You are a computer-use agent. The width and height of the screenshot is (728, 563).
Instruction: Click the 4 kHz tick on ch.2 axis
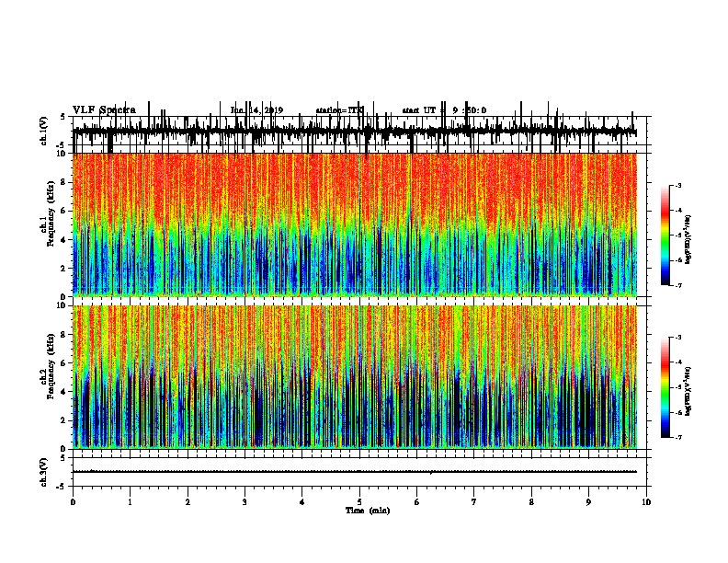[x=63, y=392]
